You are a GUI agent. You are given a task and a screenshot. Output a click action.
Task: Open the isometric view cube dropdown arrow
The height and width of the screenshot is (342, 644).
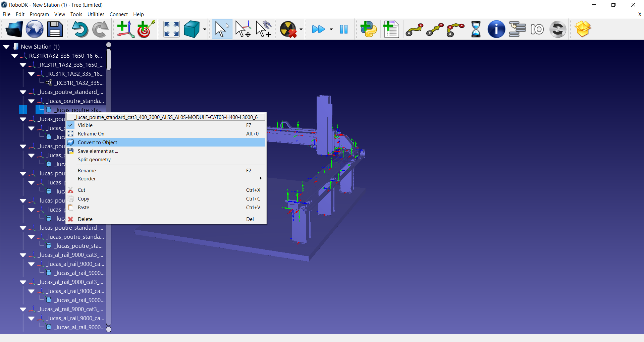[205, 30]
